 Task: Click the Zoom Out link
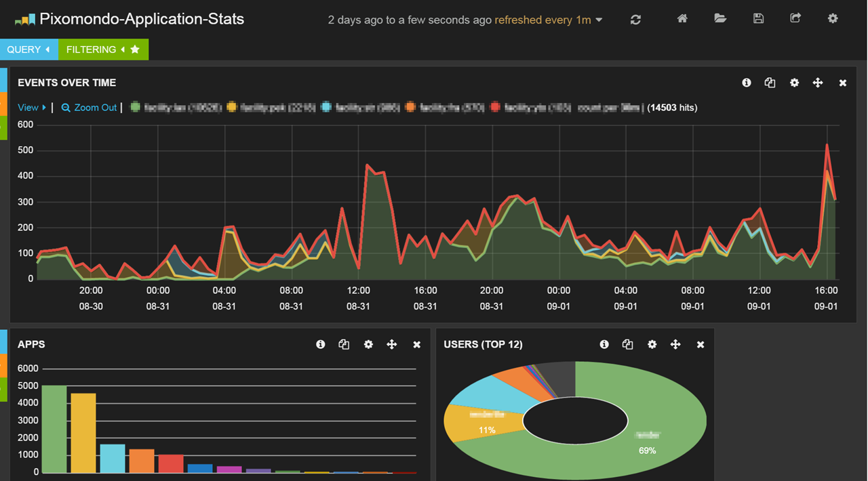89,108
